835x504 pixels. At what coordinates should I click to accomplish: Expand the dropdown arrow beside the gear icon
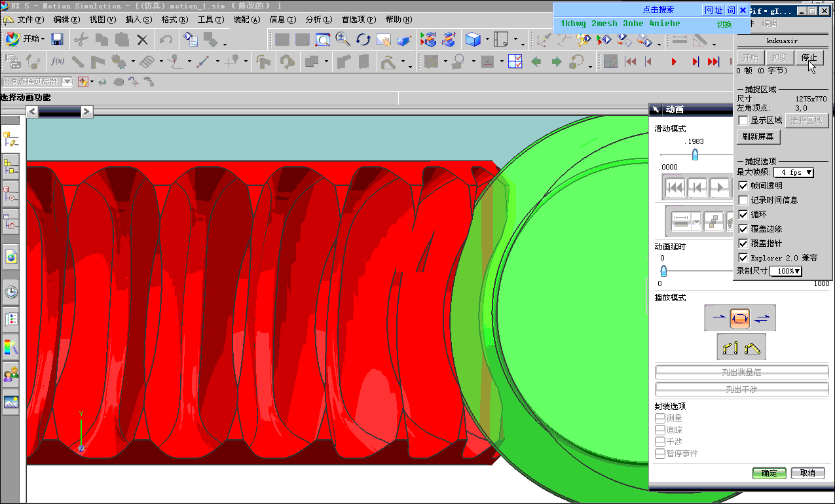(x=132, y=62)
